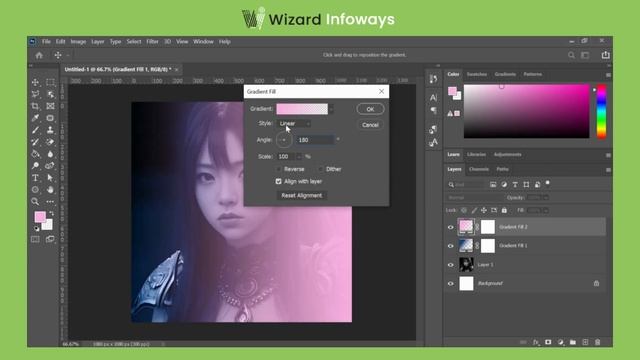The height and width of the screenshot is (360, 640).
Task: Open the Scale value dropdown arrow
Action: pos(299,156)
